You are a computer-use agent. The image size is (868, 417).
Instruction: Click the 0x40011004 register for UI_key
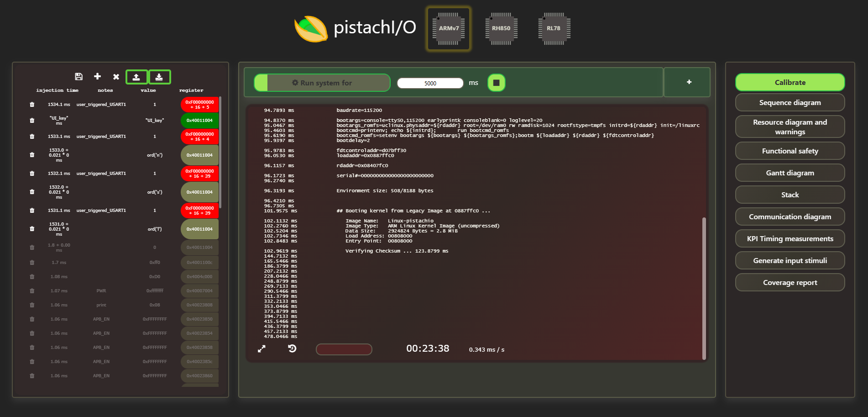click(199, 121)
